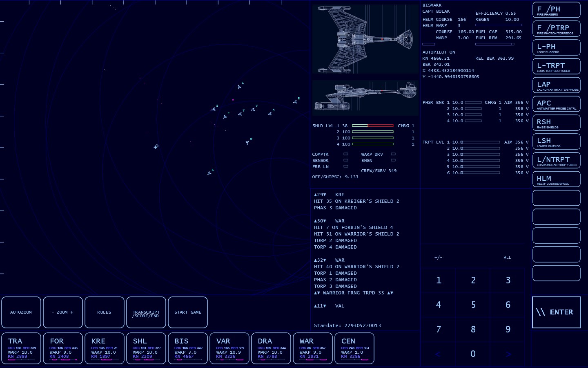
Task: Click ship icon labeled K on map
Action: [x=209, y=173]
